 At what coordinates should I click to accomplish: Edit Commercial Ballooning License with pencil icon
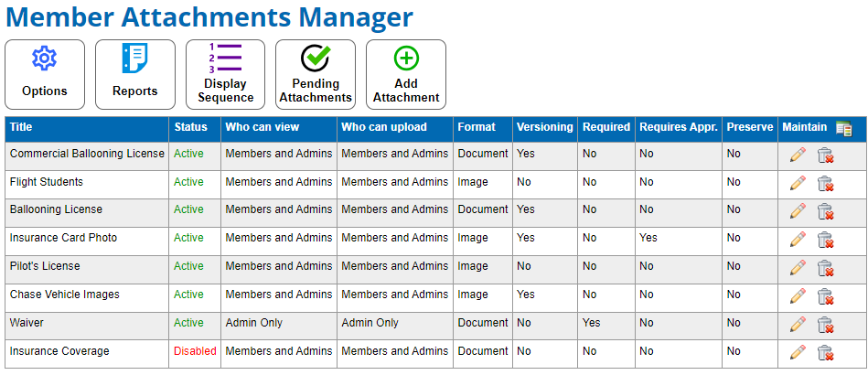pos(798,155)
